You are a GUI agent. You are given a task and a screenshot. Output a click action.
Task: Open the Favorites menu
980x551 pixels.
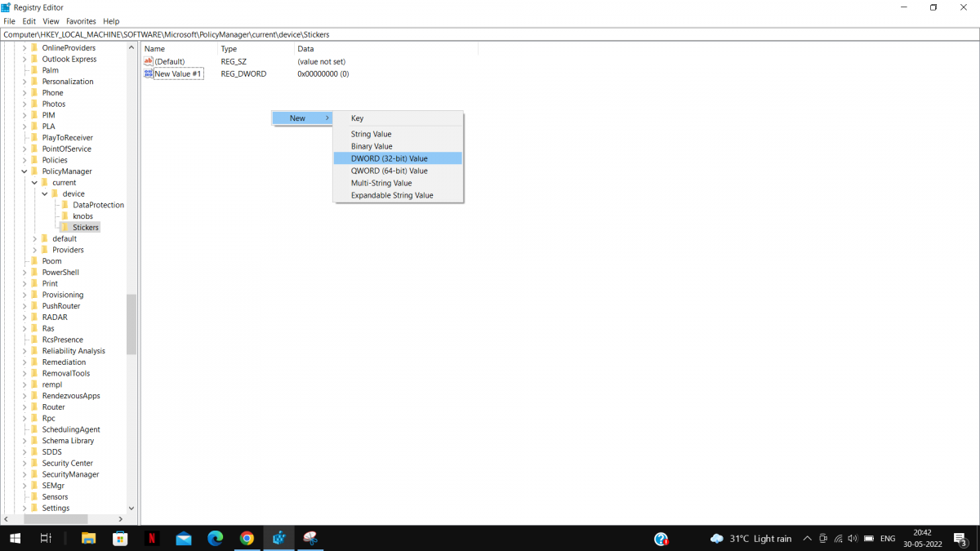click(x=80, y=21)
